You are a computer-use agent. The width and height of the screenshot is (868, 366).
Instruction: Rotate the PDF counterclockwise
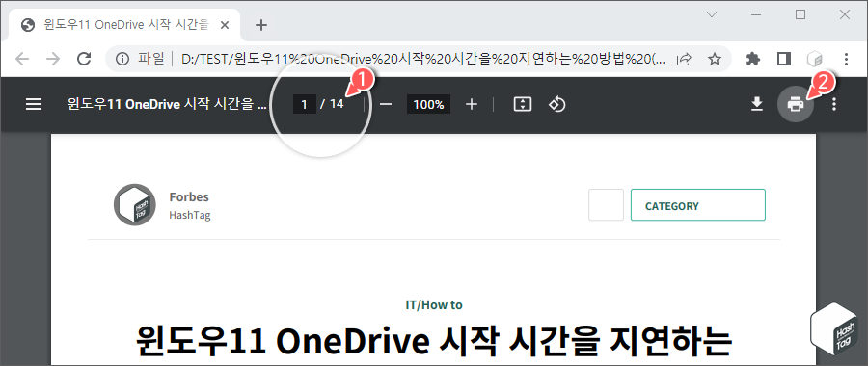556,104
